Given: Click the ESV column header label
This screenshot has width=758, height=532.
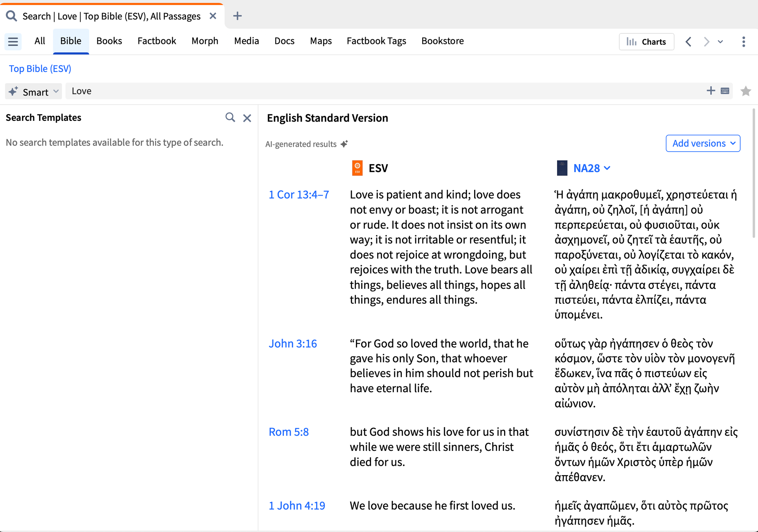Looking at the screenshot, I should 378,168.
